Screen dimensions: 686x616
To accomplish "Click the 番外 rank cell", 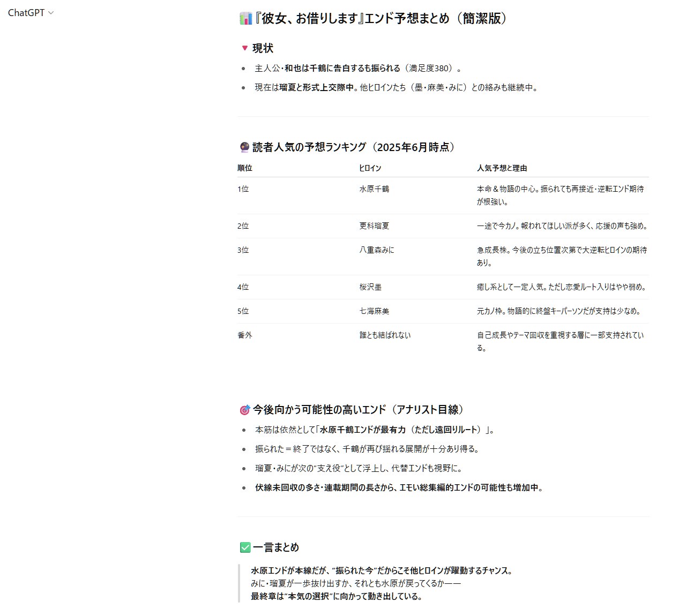I will click(x=245, y=335).
